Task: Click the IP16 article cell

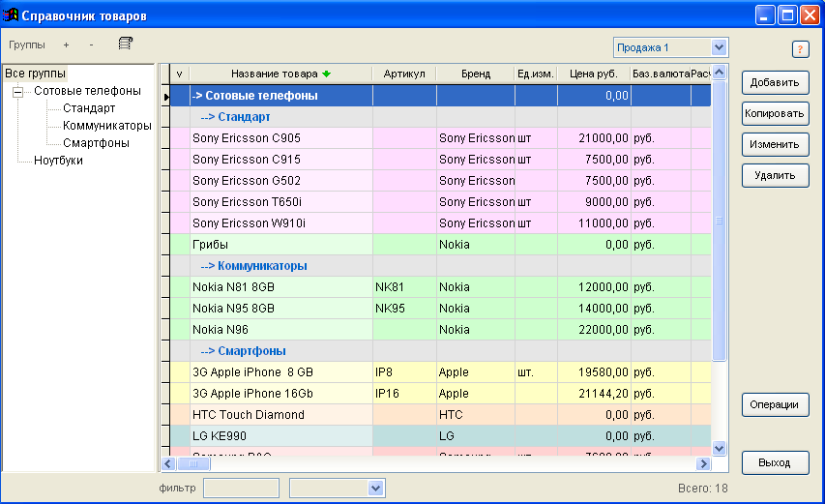Action: (x=404, y=394)
